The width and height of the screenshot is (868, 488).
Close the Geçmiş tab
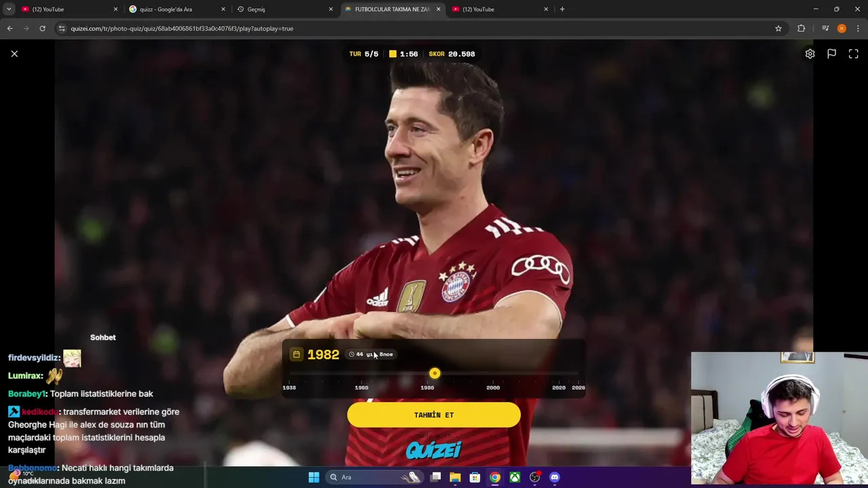click(x=331, y=9)
